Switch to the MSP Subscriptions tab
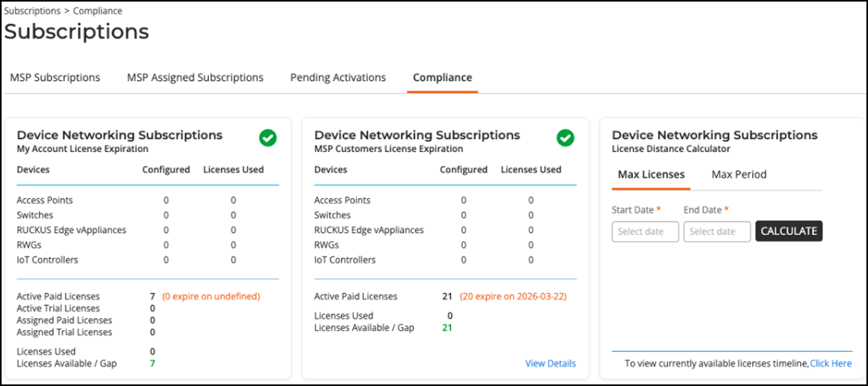 pyautogui.click(x=55, y=78)
